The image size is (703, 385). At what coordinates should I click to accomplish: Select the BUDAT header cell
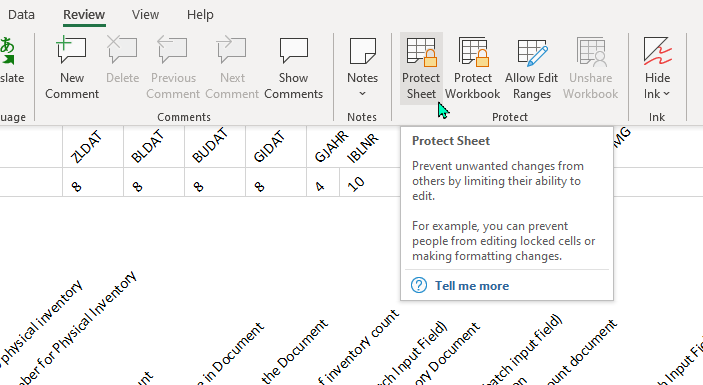[x=215, y=147]
